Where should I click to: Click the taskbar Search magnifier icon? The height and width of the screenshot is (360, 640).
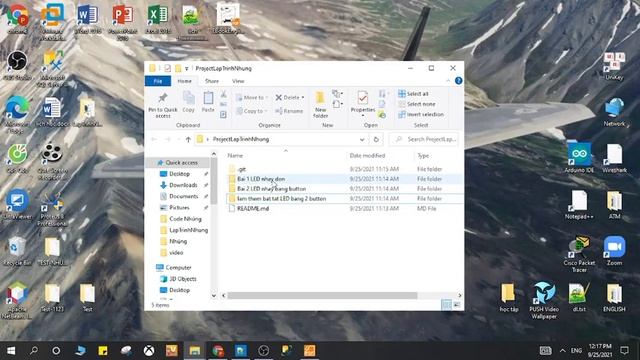coord(34,351)
